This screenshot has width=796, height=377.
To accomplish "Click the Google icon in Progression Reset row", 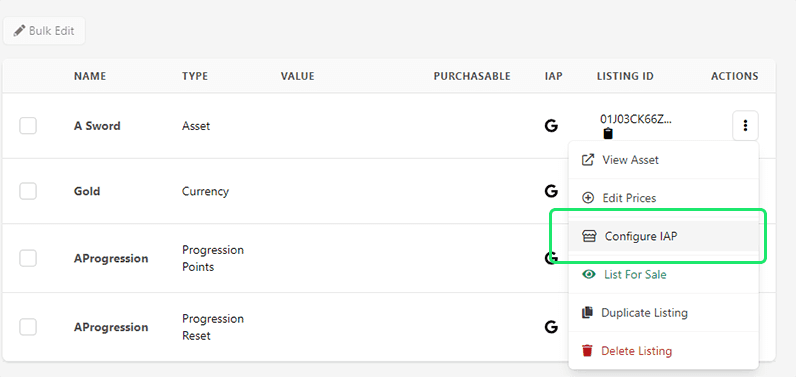I will tap(551, 327).
